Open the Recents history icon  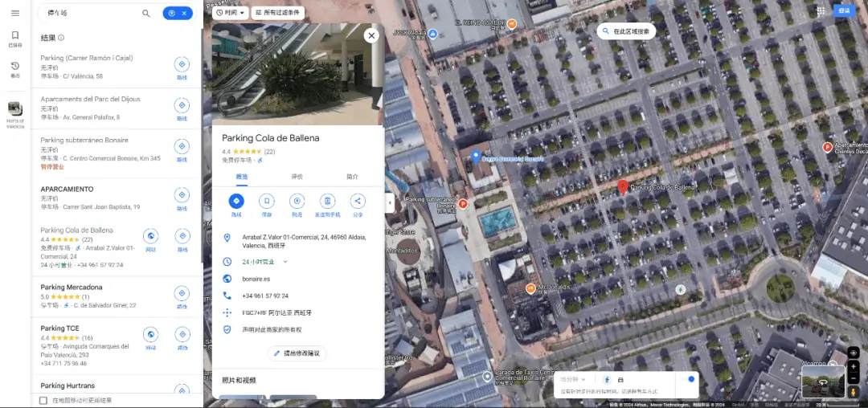[x=14, y=67]
